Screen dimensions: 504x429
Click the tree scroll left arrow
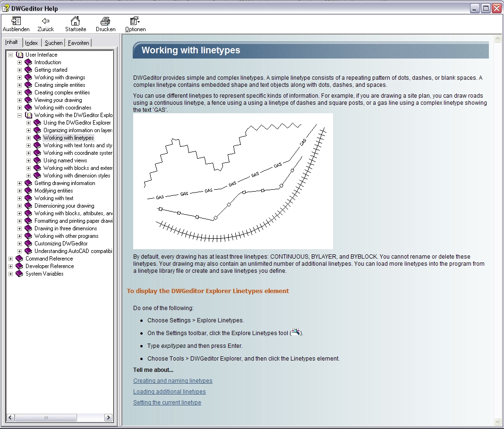tap(10, 418)
